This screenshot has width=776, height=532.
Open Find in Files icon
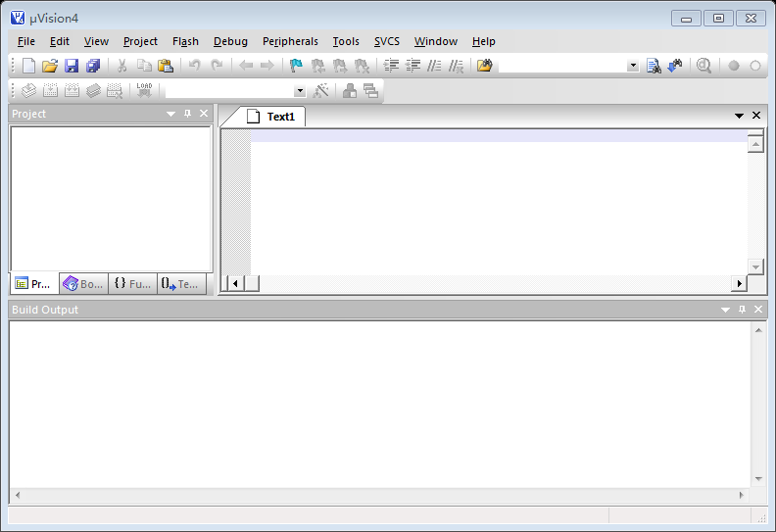pyautogui.click(x=485, y=66)
